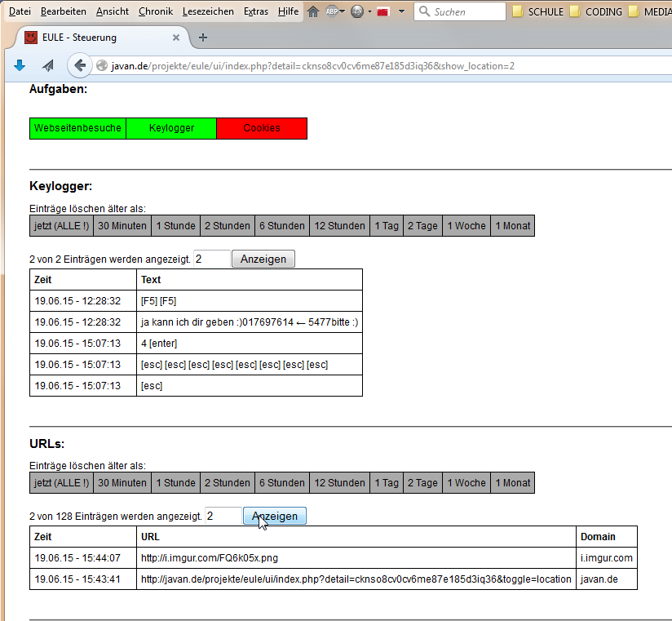Open the Hilfe menu
672x621 pixels.
click(x=288, y=11)
